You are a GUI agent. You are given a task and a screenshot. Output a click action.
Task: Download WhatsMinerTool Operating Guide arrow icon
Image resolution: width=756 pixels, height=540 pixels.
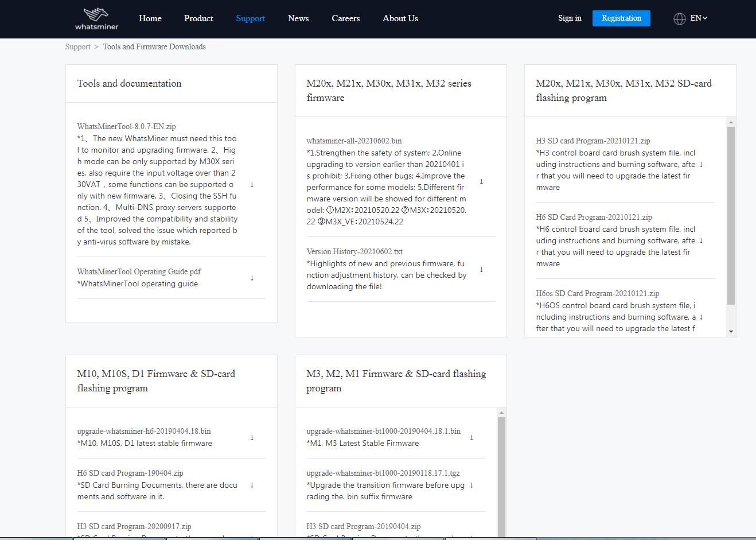(x=252, y=278)
